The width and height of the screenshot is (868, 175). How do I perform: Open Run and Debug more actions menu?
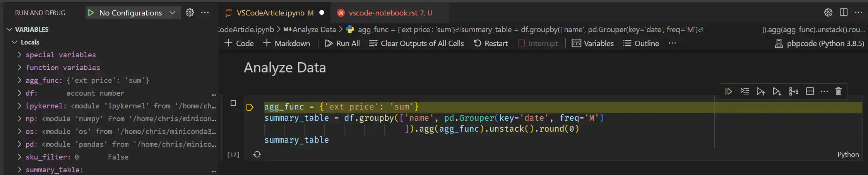coord(205,12)
